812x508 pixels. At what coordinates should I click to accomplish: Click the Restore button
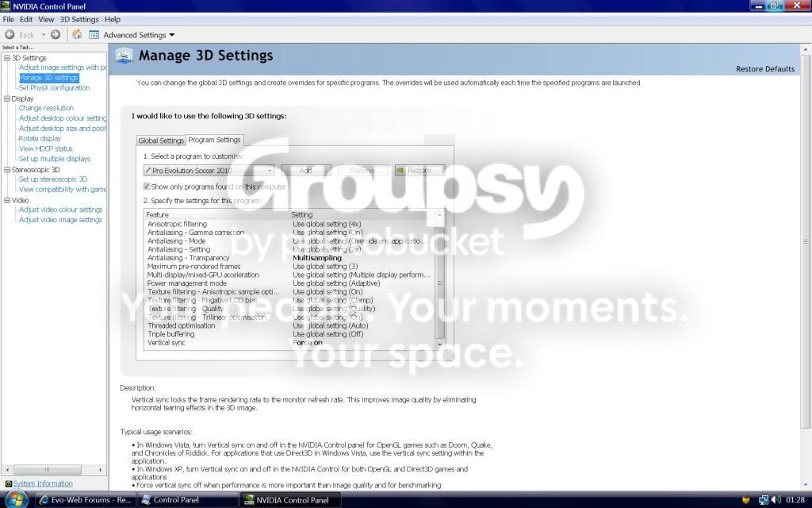pyautogui.click(x=419, y=170)
